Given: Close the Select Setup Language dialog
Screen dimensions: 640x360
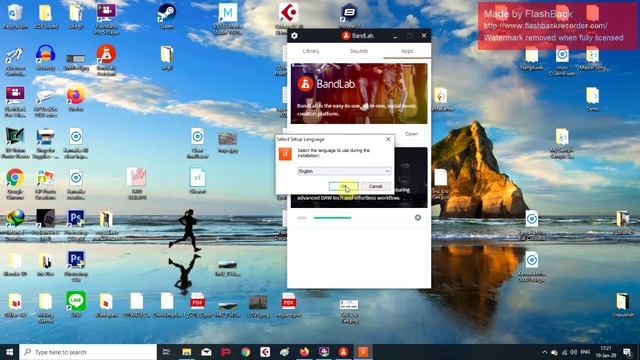Looking at the screenshot, I should [388, 139].
